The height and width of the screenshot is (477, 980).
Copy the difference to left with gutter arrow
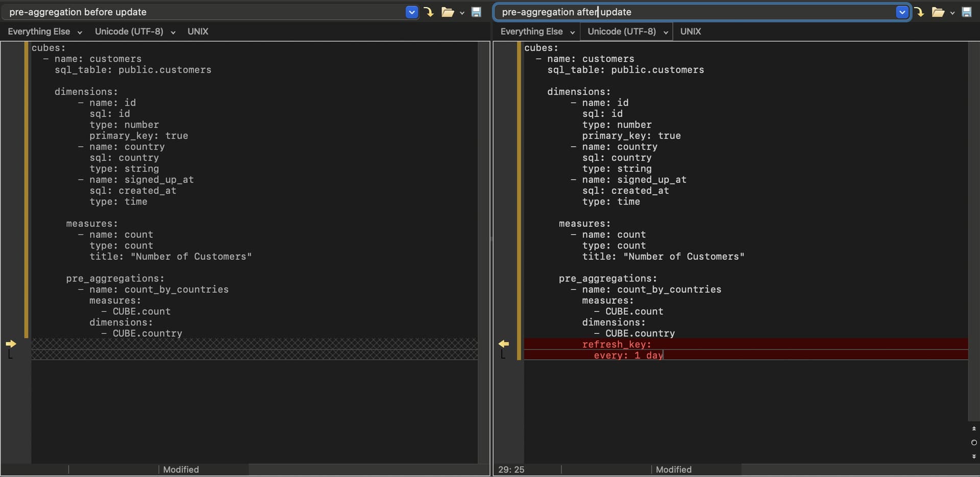pos(504,344)
